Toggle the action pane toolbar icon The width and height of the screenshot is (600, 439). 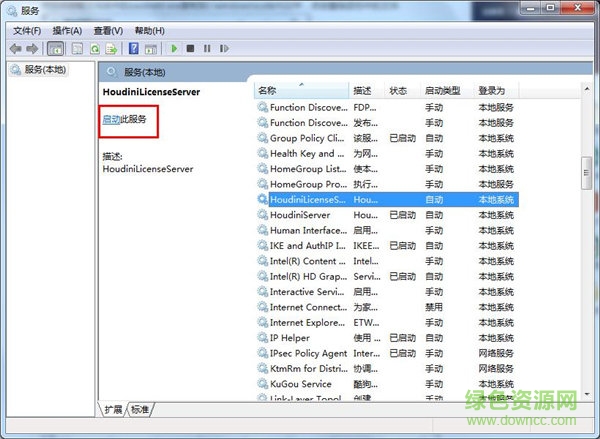click(151, 49)
